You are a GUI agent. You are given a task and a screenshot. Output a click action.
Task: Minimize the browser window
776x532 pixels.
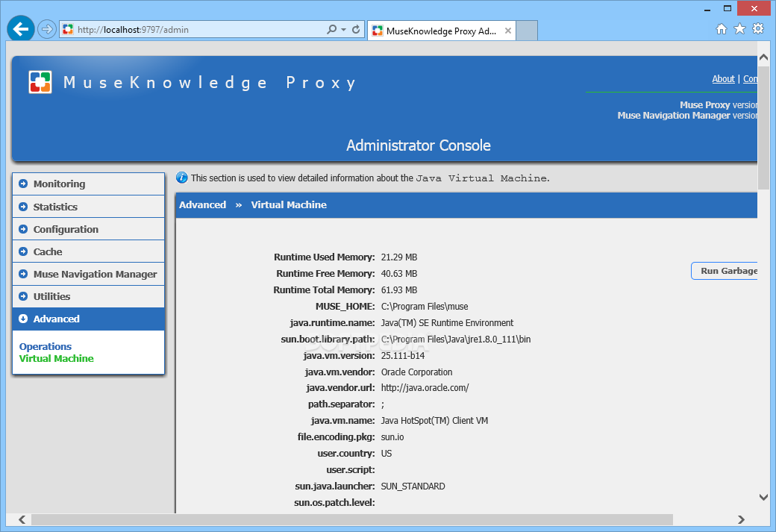(707, 9)
